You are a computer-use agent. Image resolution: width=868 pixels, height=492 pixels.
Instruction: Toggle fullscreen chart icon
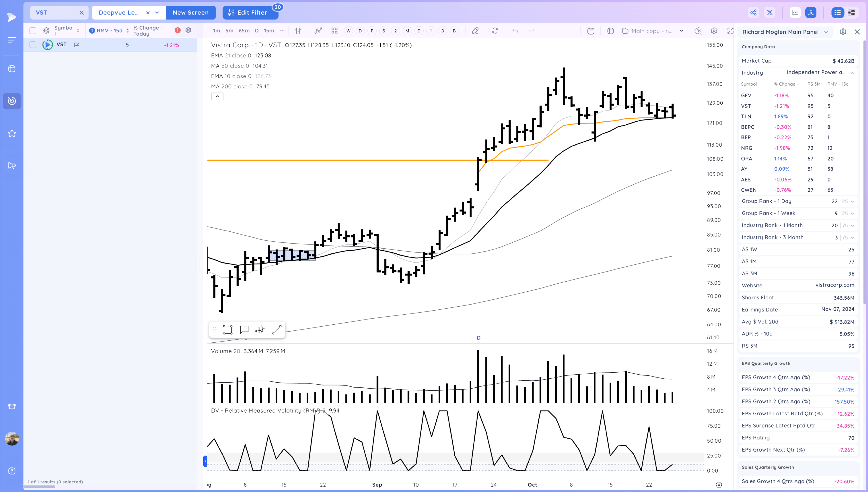coord(730,31)
